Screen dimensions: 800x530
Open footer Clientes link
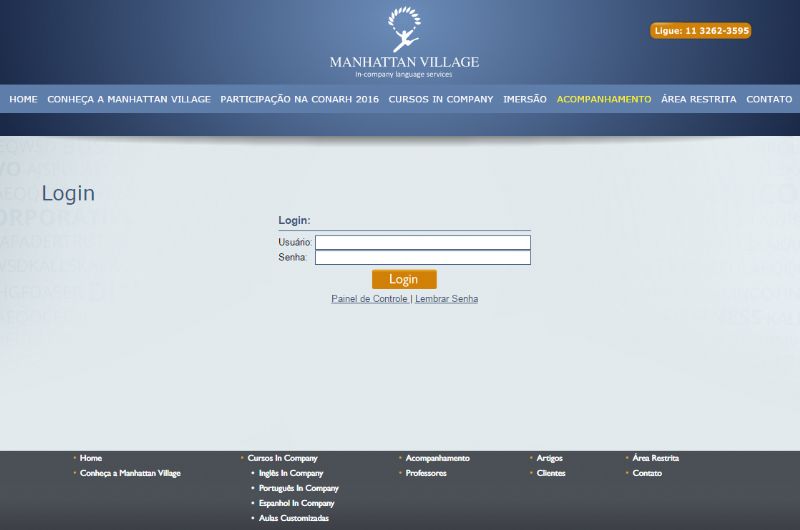click(x=551, y=473)
